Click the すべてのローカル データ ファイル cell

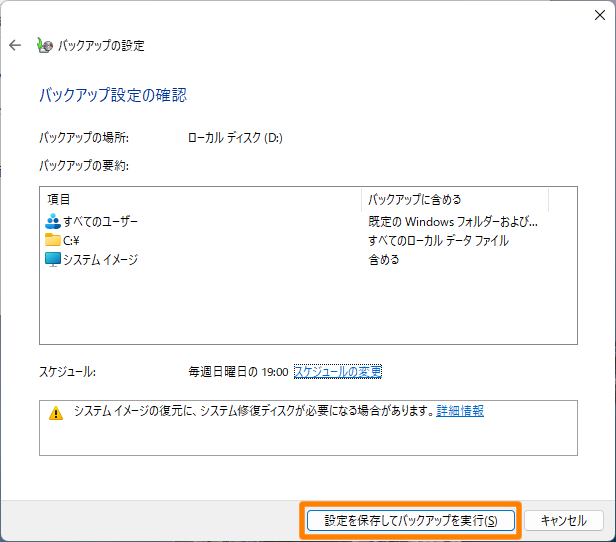[438, 240]
